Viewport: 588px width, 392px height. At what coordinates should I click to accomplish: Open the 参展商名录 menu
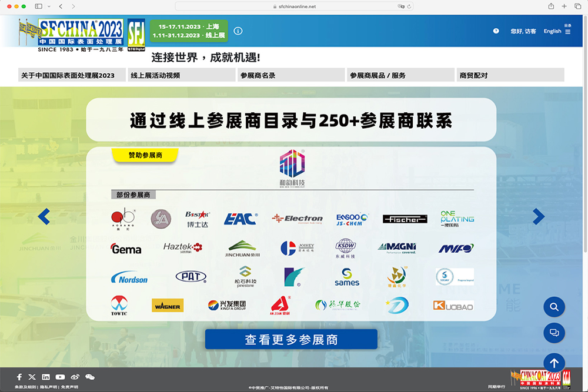click(x=291, y=75)
